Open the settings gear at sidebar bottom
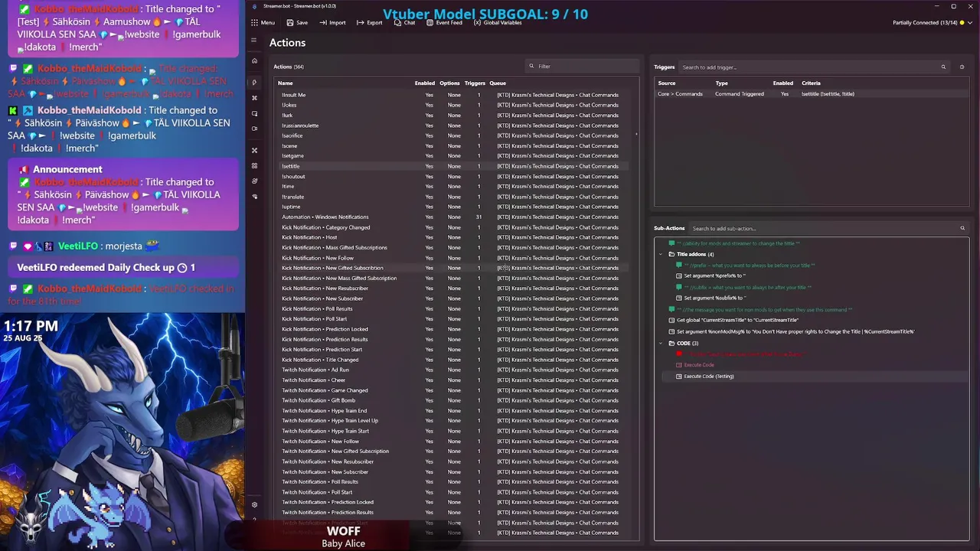This screenshot has width=980, height=551. coord(255,504)
